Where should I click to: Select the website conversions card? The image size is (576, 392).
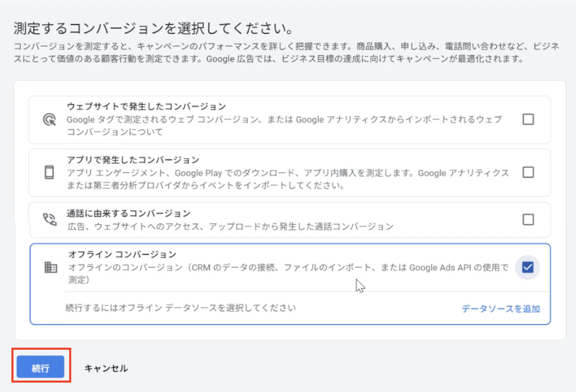[281, 119]
